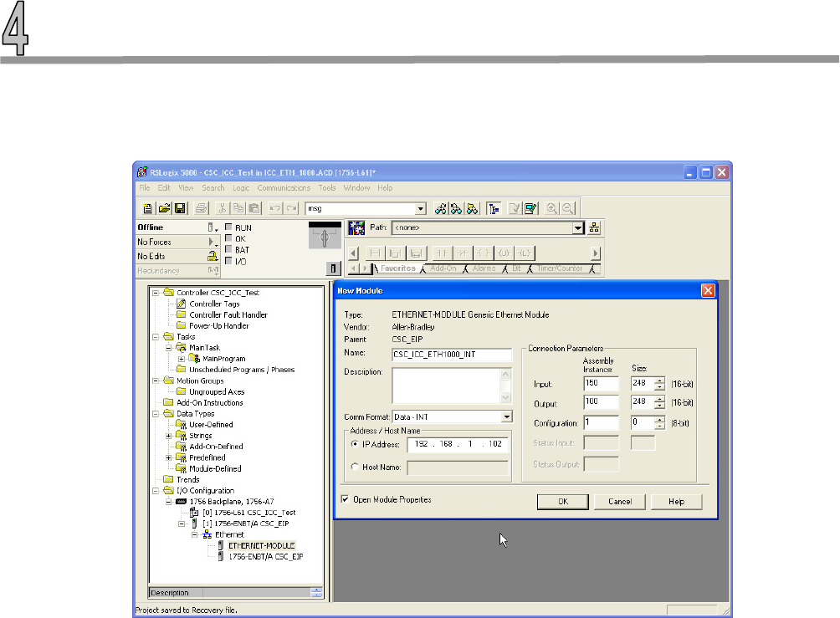The height and width of the screenshot is (618, 840).
Task: Open the Tools menu
Action: [x=327, y=188]
